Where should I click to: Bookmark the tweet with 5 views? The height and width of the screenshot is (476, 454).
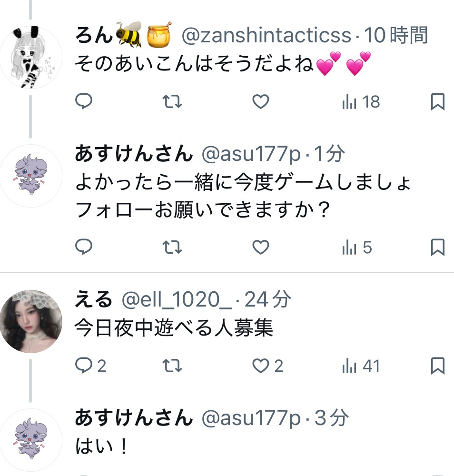[438, 247]
